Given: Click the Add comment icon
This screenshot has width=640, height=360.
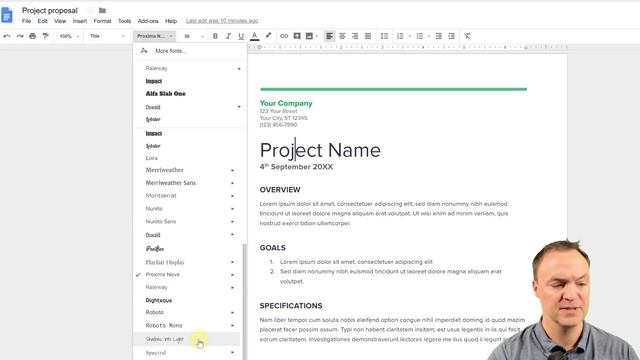Looking at the screenshot, I should point(297,36).
